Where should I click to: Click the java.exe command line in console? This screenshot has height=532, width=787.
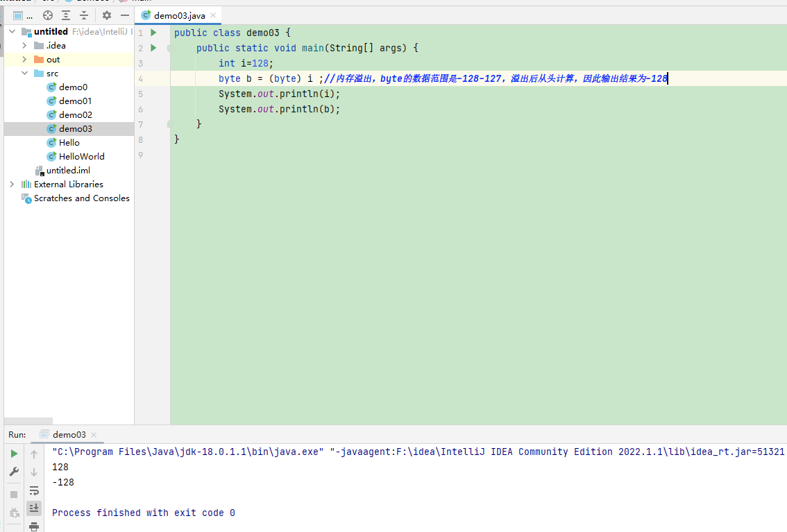[418, 452]
